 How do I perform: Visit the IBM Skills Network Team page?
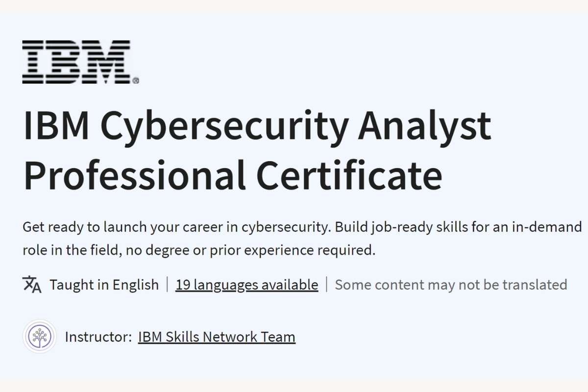pos(217,337)
